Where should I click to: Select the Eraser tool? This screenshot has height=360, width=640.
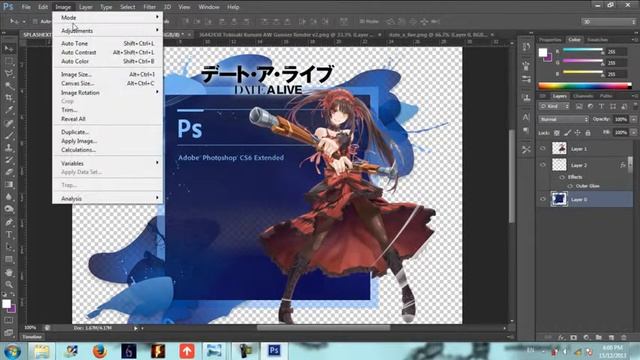tap(9, 172)
